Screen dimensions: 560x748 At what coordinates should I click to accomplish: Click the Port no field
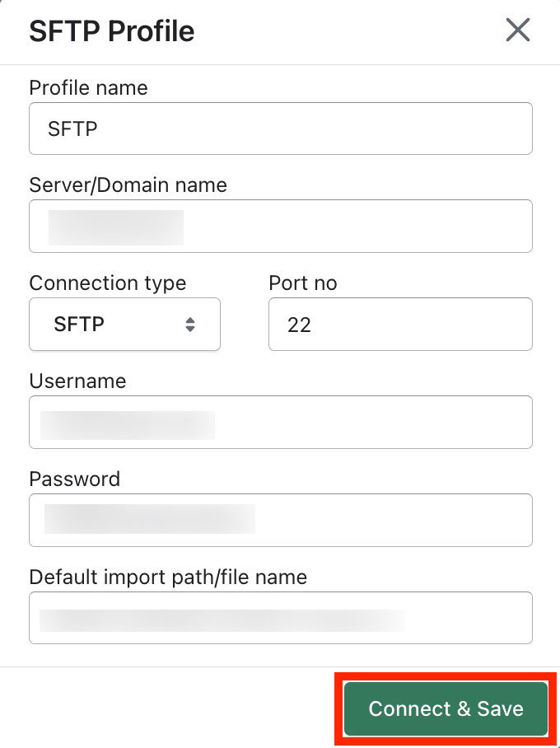point(400,324)
